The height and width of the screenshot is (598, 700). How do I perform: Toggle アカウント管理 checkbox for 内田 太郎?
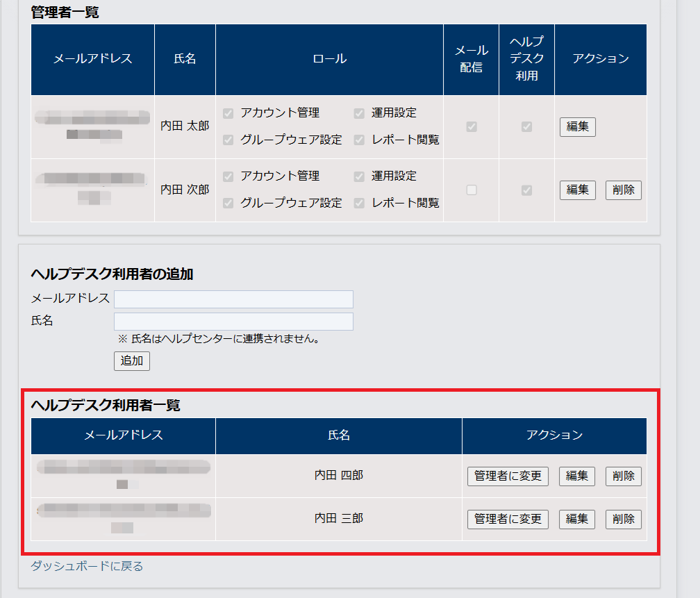click(228, 113)
